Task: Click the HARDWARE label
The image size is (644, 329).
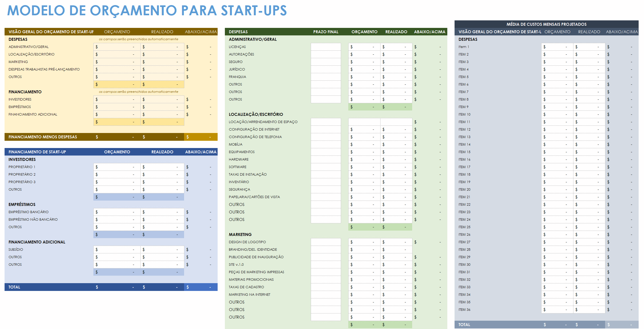Action: pos(239,160)
